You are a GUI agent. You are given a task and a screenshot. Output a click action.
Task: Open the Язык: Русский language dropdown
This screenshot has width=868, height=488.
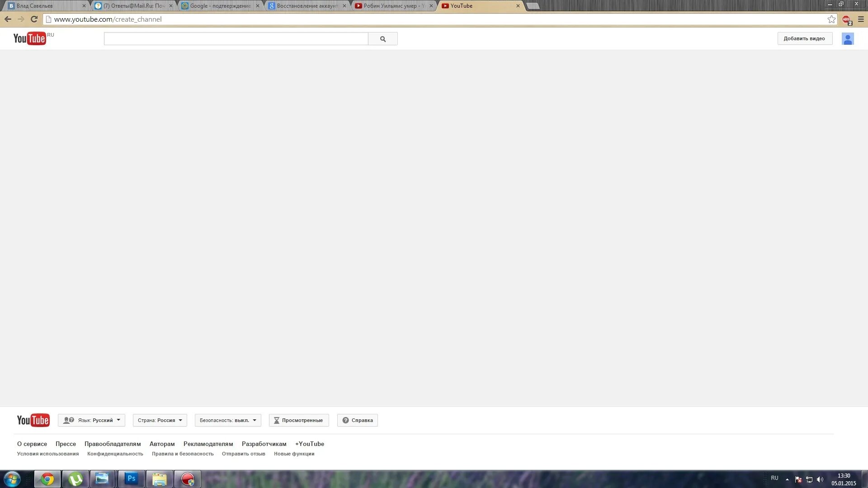pyautogui.click(x=92, y=420)
